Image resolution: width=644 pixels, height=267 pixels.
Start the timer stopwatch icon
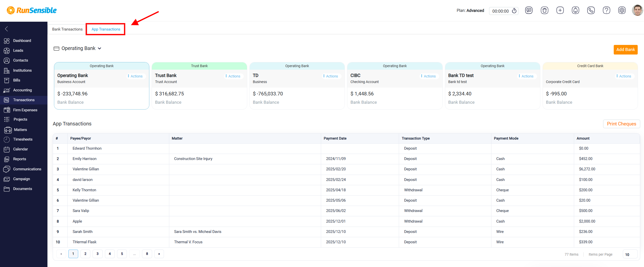[514, 11]
